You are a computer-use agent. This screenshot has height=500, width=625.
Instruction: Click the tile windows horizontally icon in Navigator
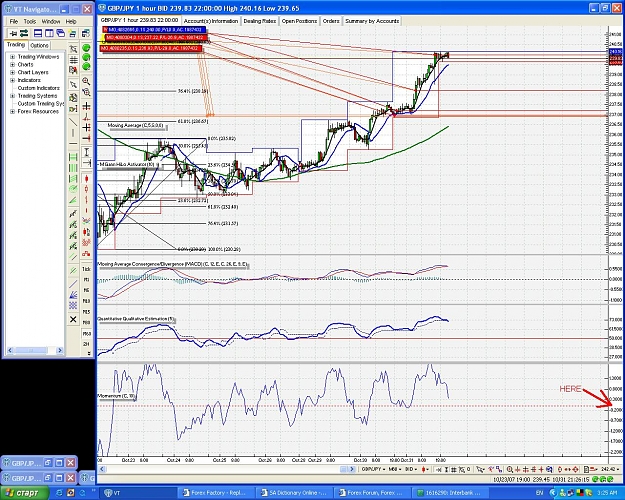(38, 33)
